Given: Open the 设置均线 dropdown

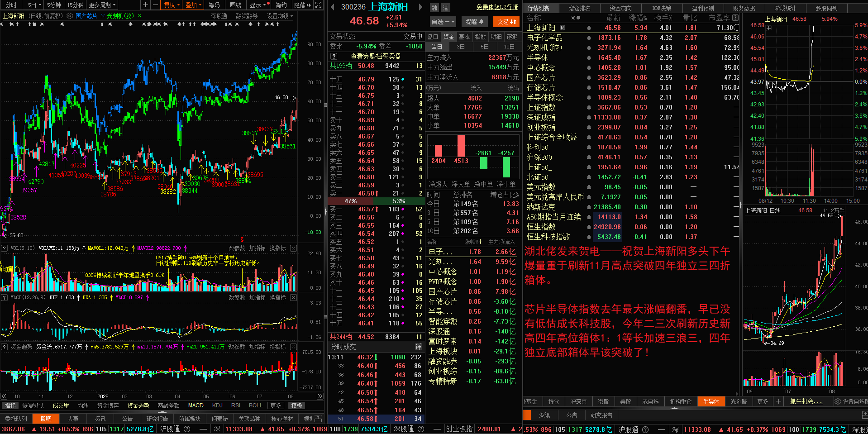Looking at the screenshot, I should [x=280, y=16].
